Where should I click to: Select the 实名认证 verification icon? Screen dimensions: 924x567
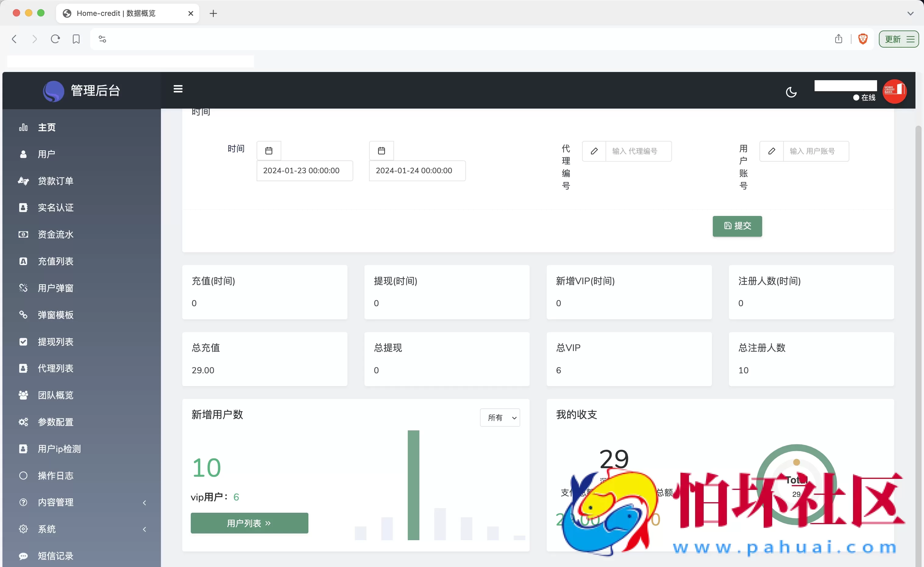tap(23, 207)
